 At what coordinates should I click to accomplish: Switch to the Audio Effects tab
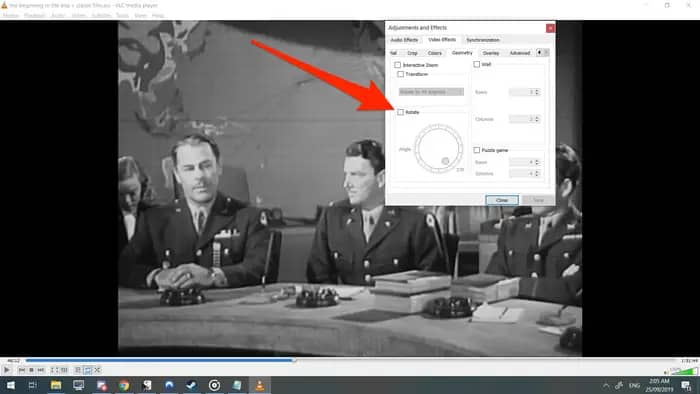click(404, 40)
